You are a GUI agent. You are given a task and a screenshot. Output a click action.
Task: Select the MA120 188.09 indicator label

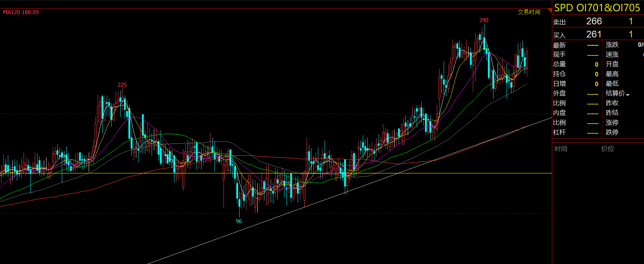[21, 12]
